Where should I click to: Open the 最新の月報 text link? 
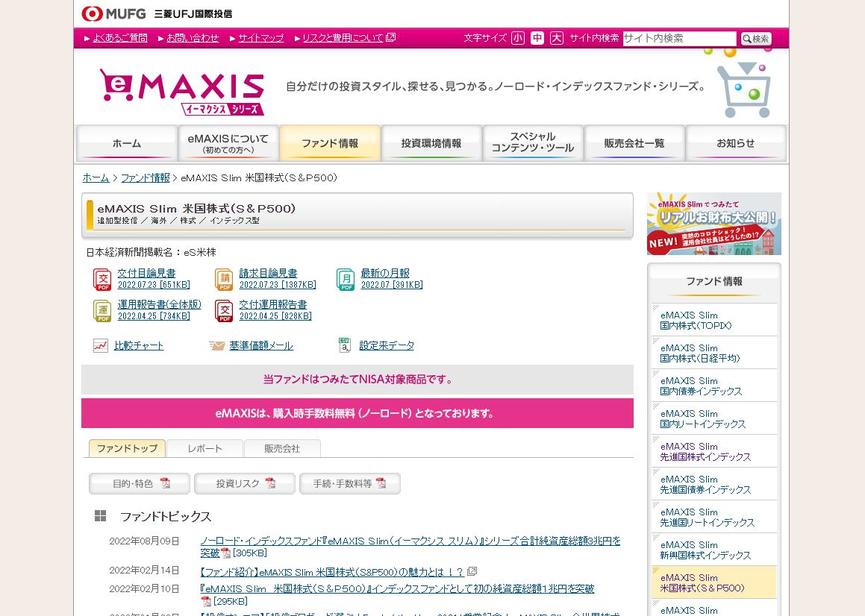click(x=385, y=273)
